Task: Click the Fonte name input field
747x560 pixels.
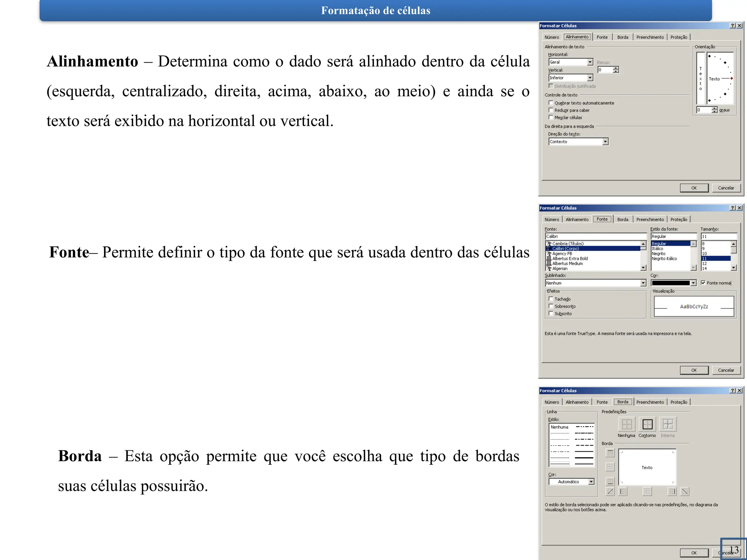Action: 596,236
